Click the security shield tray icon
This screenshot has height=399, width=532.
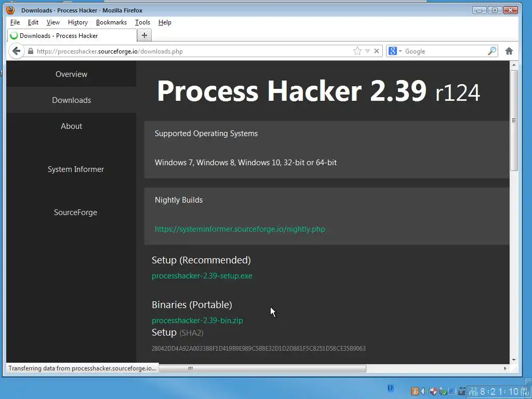coord(434,391)
